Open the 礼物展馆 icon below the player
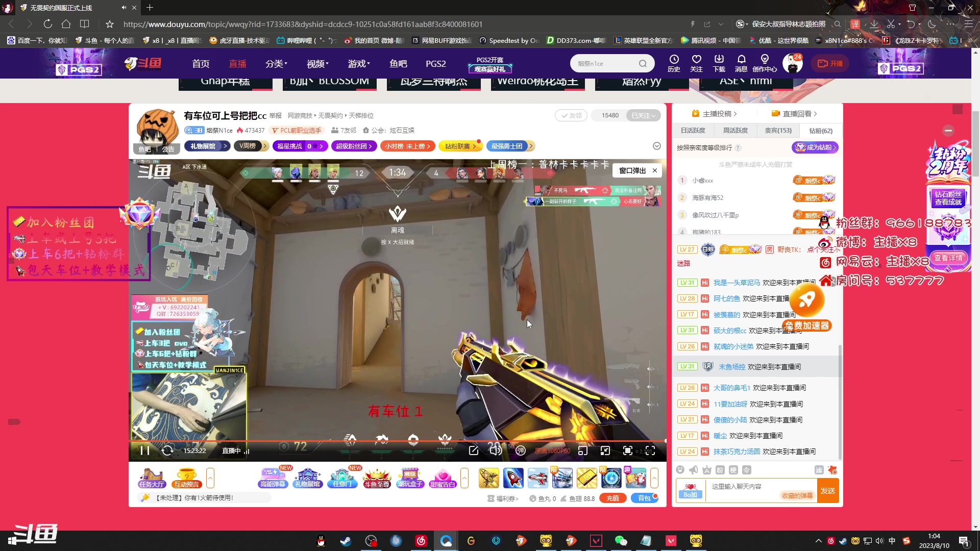 pyautogui.click(x=307, y=478)
